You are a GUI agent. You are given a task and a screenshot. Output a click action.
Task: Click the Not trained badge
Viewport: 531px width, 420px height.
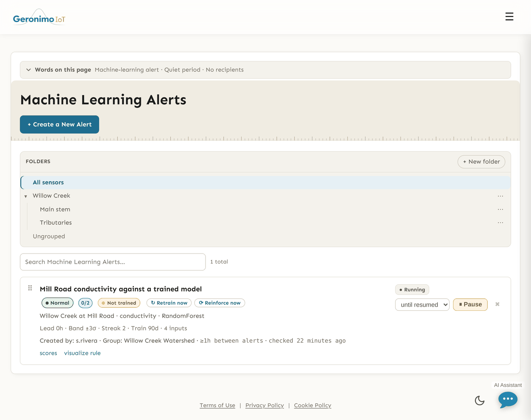(119, 303)
